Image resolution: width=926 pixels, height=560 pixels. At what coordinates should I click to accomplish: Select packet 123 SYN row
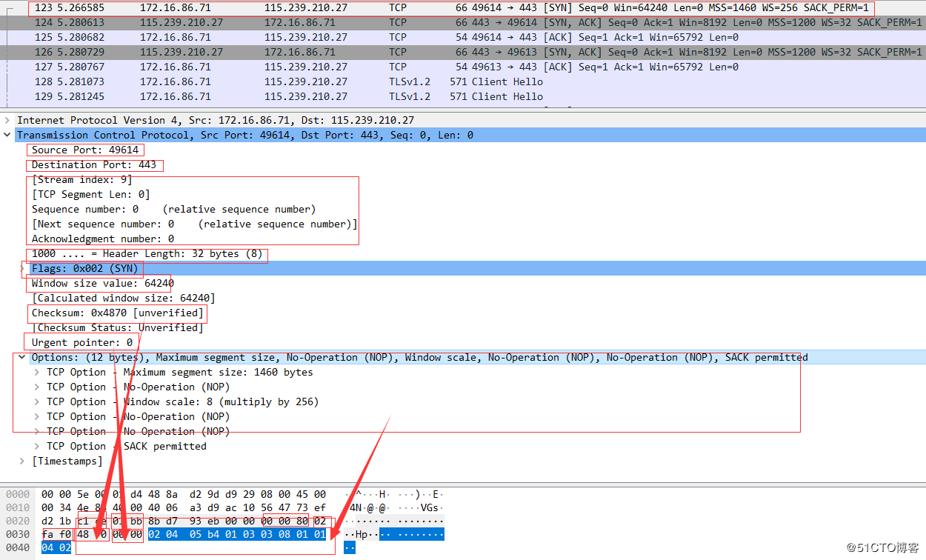[x=296, y=7]
